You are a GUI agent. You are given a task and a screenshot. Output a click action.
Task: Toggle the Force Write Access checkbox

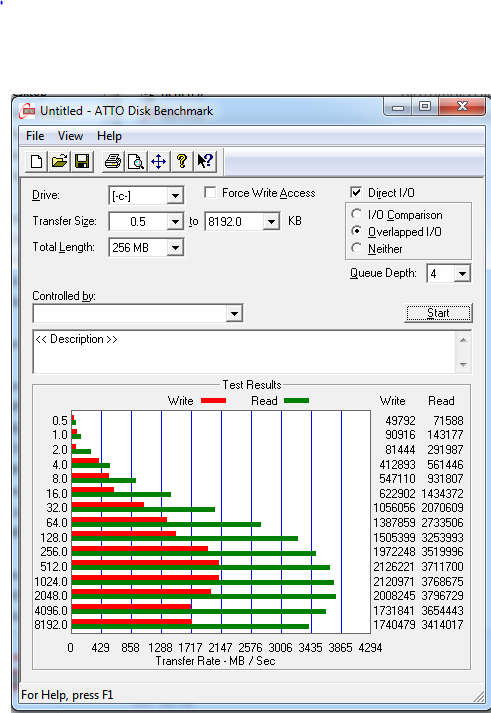click(x=210, y=192)
